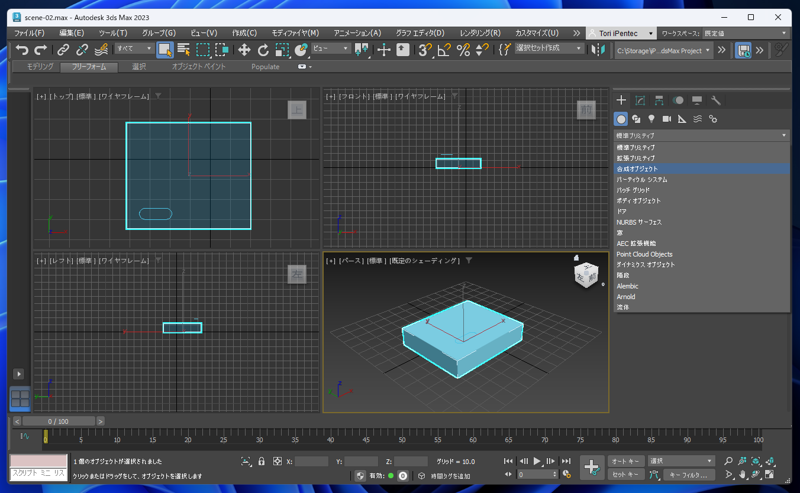800x493 pixels.
Task: Open the Hierarchy panel tab
Action: (x=659, y=100)
